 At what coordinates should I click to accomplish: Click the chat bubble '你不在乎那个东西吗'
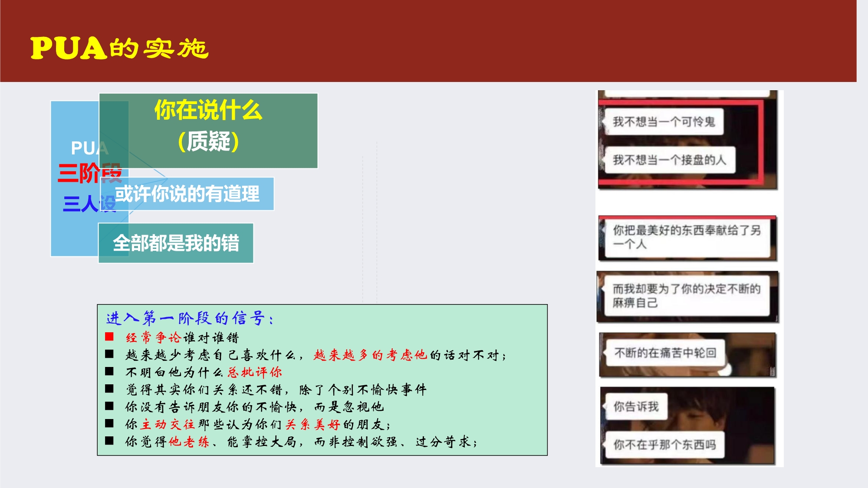[x=664, y=445]
